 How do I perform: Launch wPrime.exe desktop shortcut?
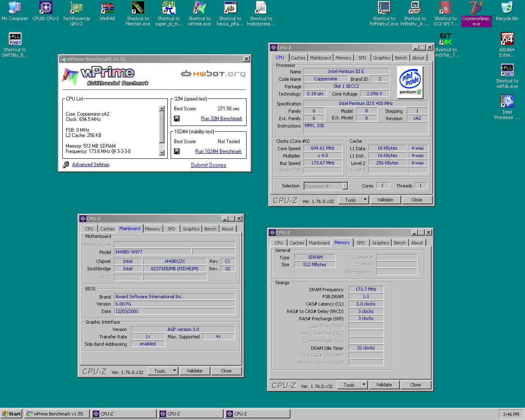pyautogui.click(x=199, y=14)
